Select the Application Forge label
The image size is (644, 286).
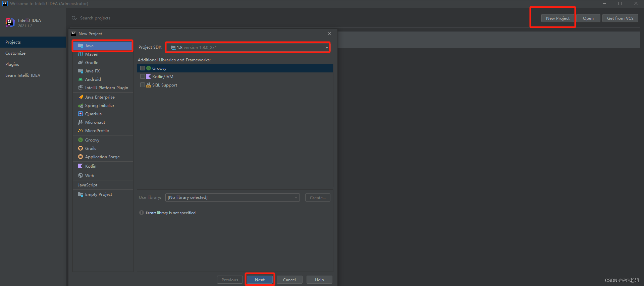(x=102, y=157)
